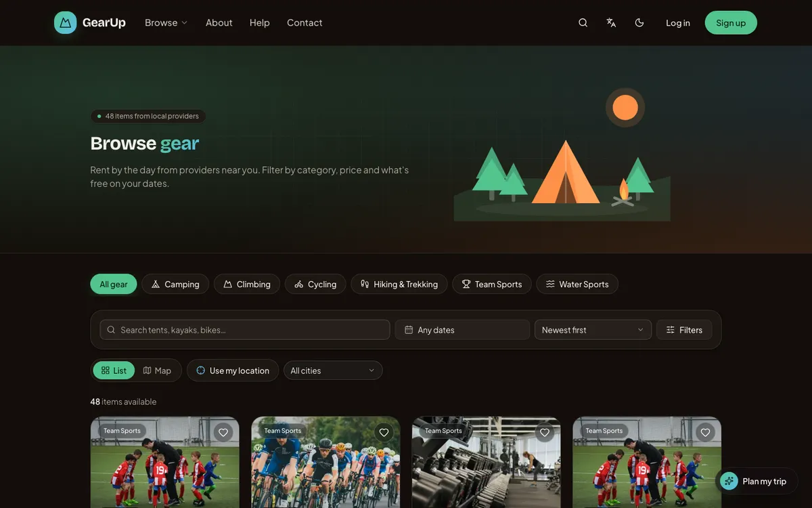Click Team Sports tag on cycling card
This screenshot has height=508, width=812.
(x=283, y=431)
